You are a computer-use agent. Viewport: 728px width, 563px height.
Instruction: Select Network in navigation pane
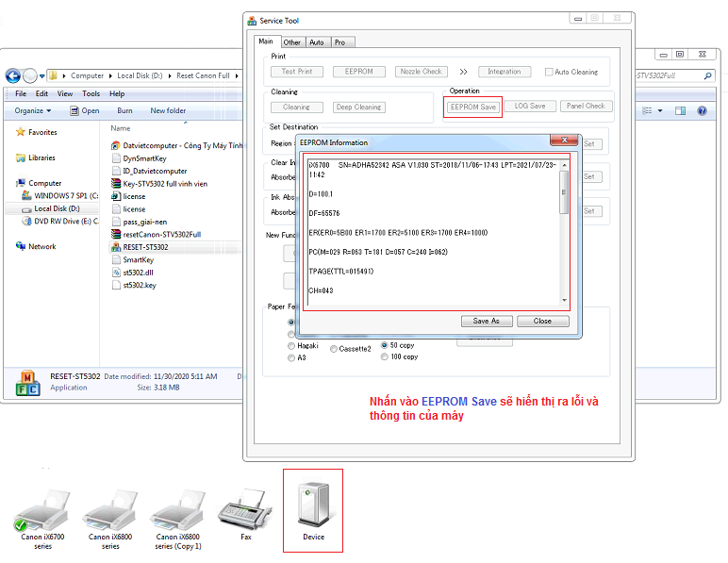click(36, 246)
